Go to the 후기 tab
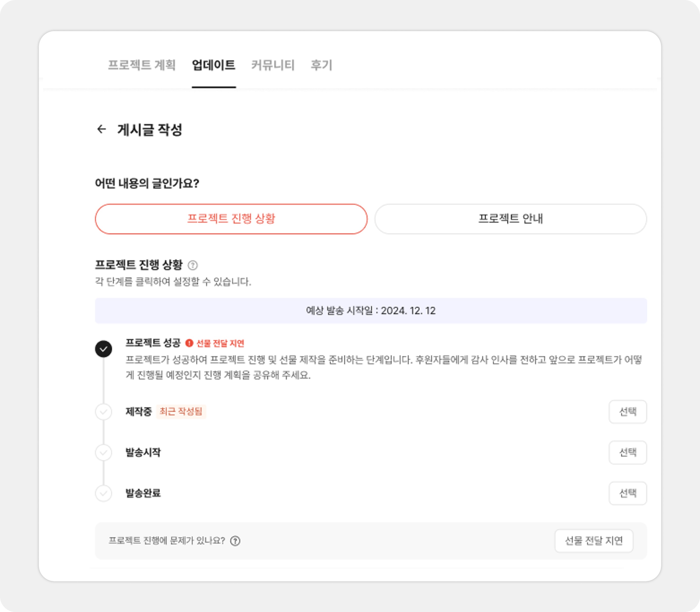700x612 pixels. (x=321, y=65)
